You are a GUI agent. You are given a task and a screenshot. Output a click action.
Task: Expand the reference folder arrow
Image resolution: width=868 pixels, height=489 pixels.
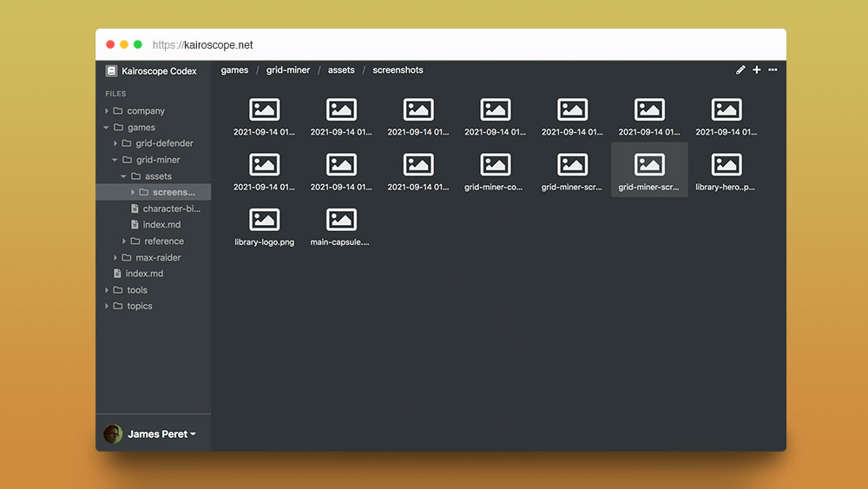(x=124, y=241)
